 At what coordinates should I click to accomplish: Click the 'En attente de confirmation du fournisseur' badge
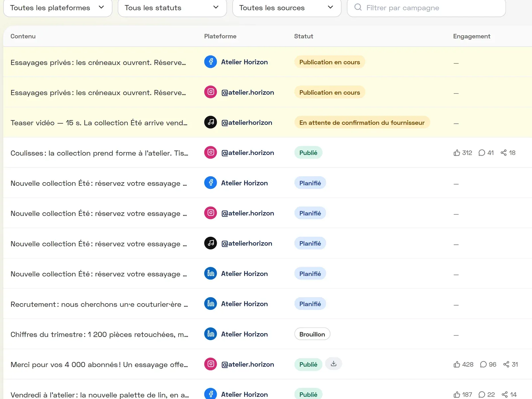362,122
